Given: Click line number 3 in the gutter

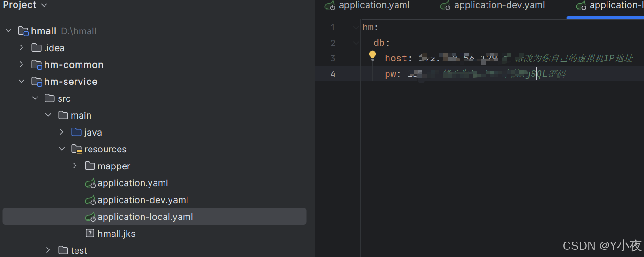Looking at the screenshot, I should (333, 59).
